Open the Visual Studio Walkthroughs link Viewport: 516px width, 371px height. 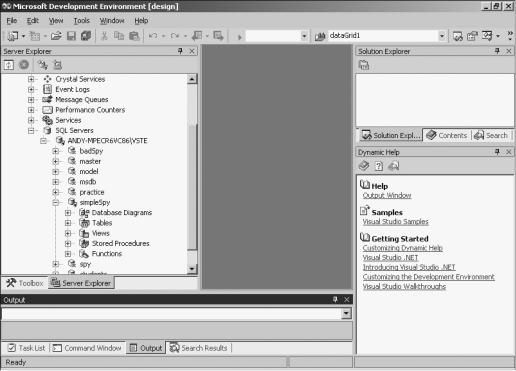404,287
